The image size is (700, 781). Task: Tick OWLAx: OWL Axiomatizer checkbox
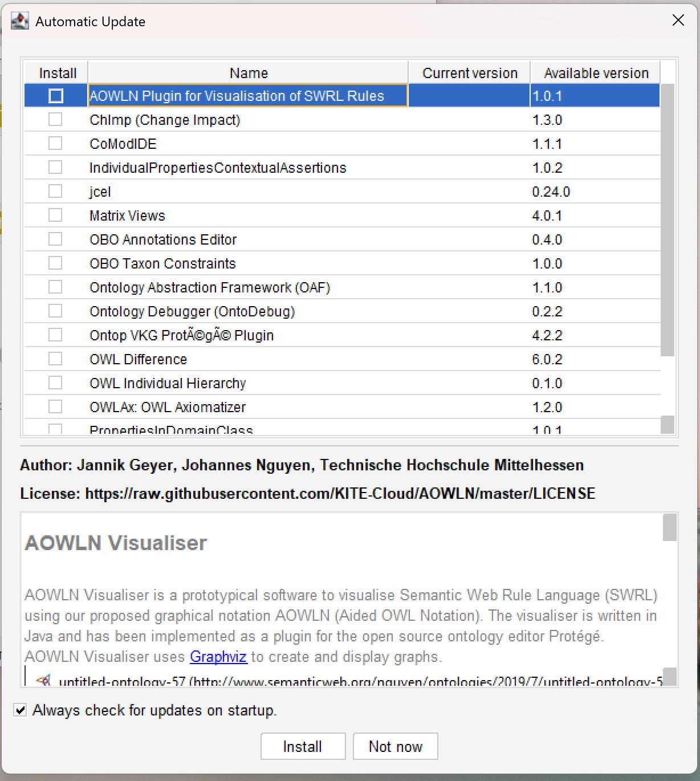pos(55,407)
